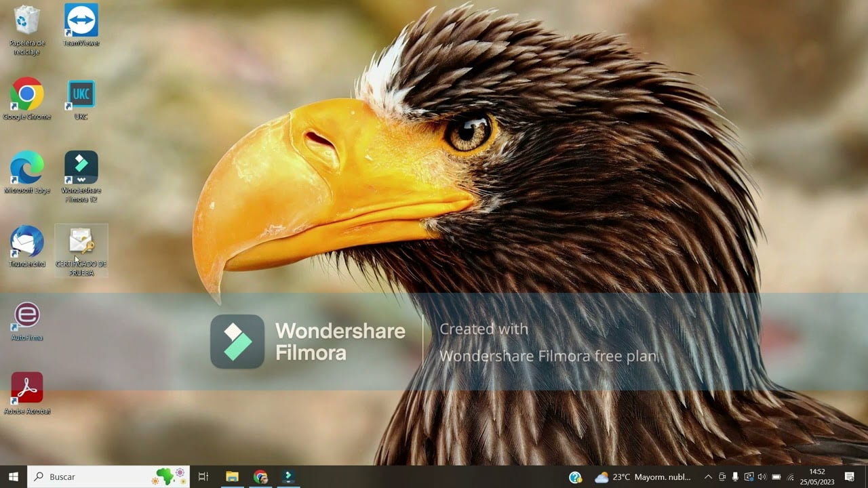Click the Meet Now camera tray icon
The width and height of the screenshot is (868, 488).
722,477
